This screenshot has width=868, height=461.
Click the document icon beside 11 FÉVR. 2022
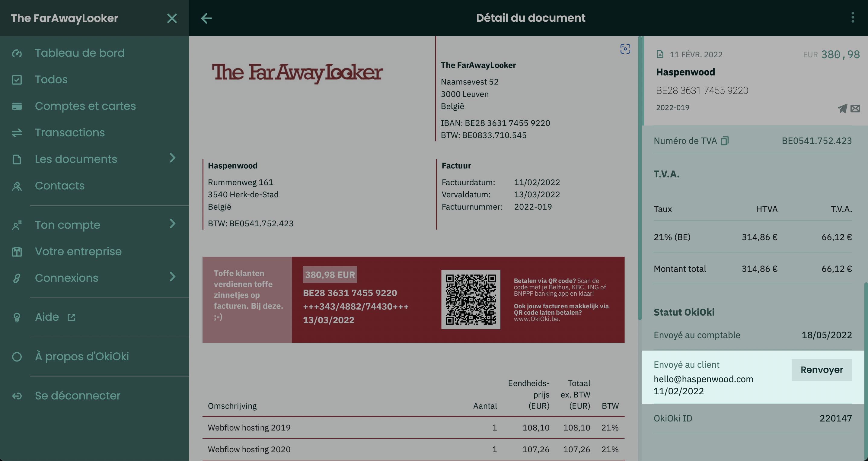point(660,54)
